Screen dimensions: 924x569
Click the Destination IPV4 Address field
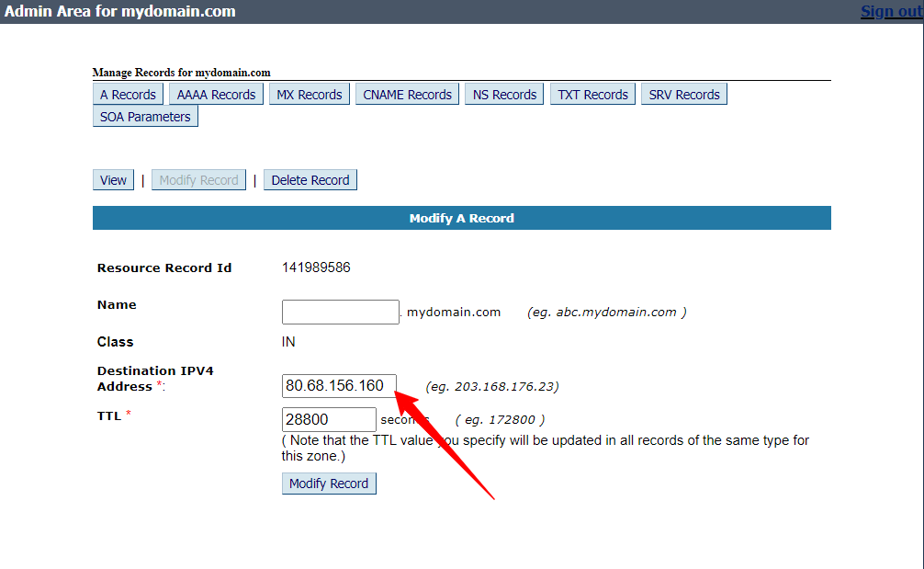tap(339, 386)
